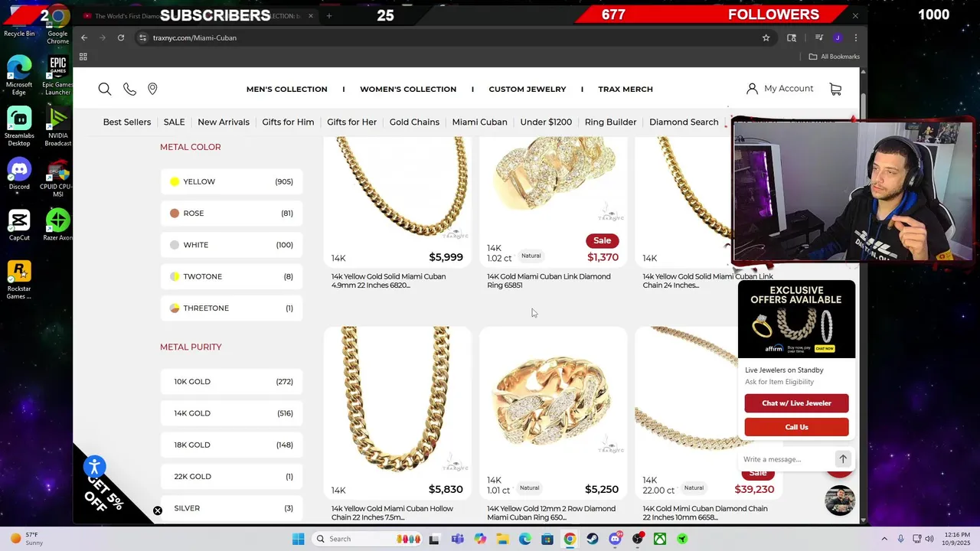Open new tab with plus button
This screenshot has height=551, width=980.
(329, 15)
